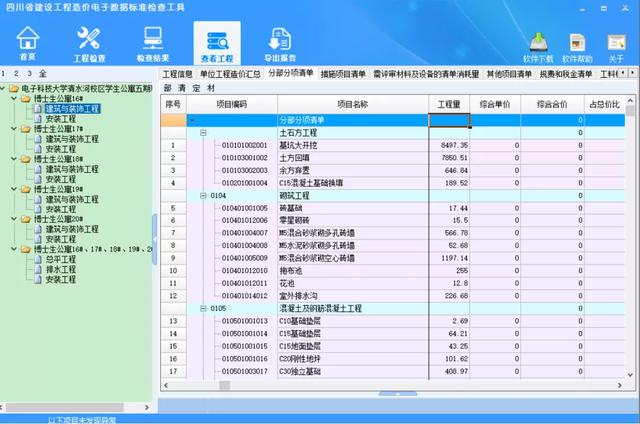Switch to the 工程信息 tab
The width and height of the screenshot is (640, 424).
tap(177, 74)
